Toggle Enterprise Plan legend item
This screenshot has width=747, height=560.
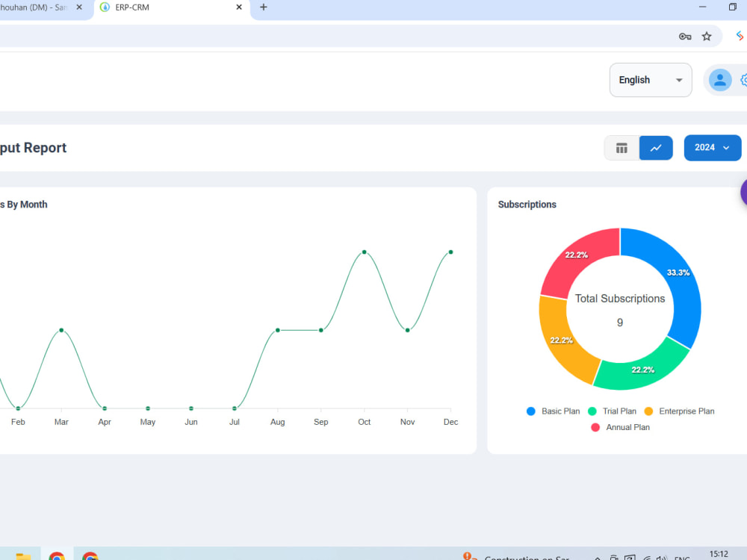(x=679, y=411)
